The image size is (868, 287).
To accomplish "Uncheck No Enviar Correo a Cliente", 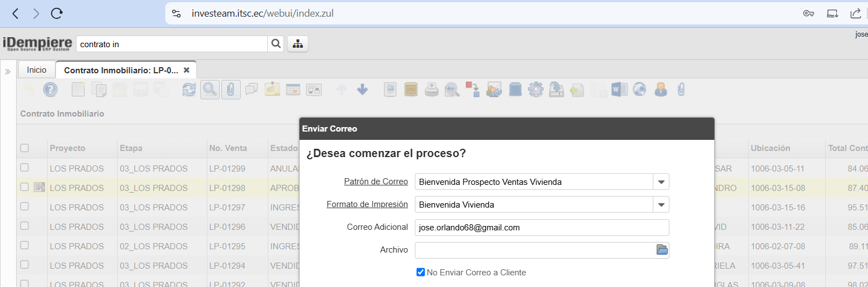I will [x=420, y=273].
